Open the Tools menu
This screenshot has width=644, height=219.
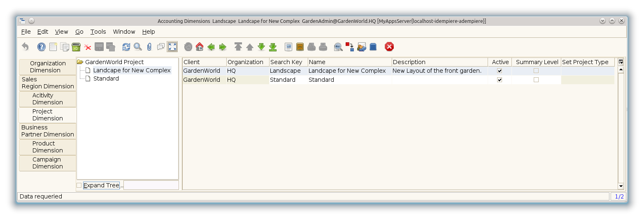click(x=98, y=32)
